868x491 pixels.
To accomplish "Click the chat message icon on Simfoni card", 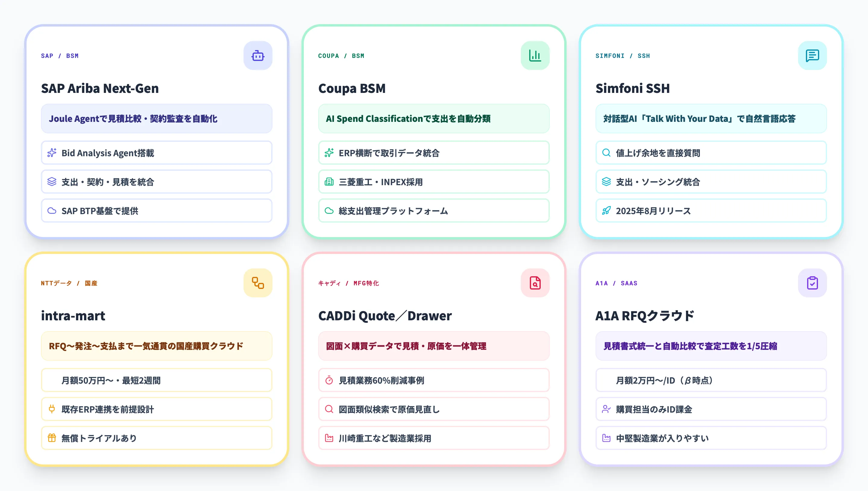I will 812,55.
